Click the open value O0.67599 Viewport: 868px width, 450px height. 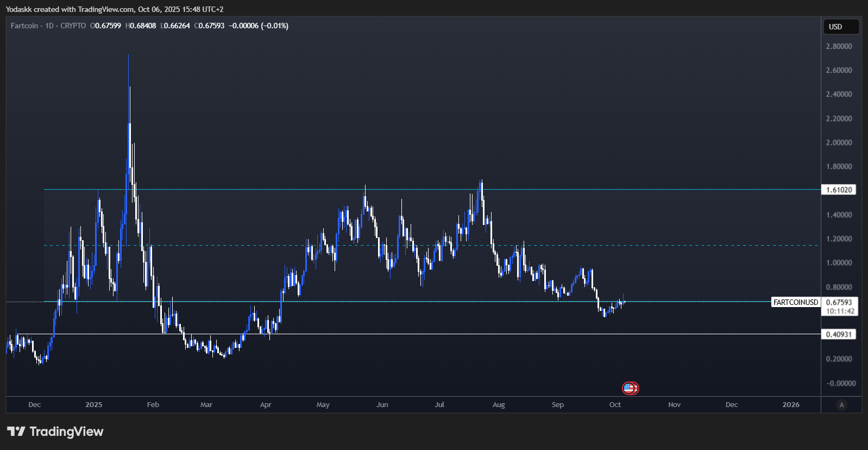pos(105,26)
